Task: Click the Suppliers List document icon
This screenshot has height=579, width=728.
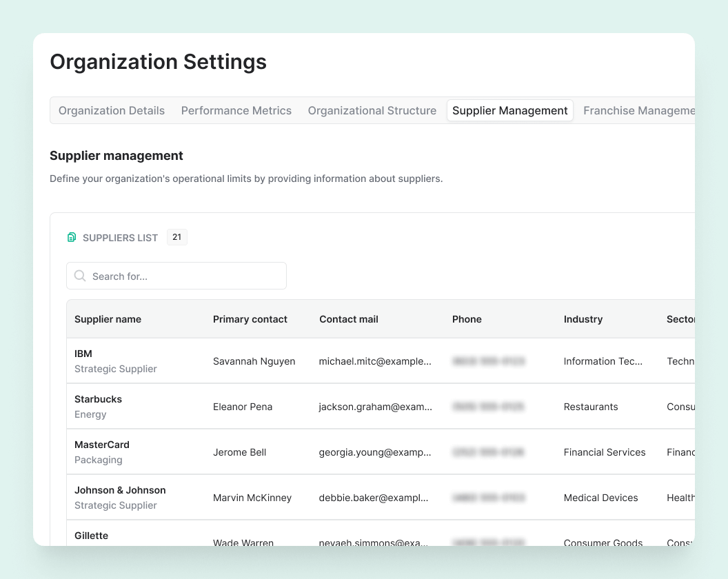Action: (72, 238)
